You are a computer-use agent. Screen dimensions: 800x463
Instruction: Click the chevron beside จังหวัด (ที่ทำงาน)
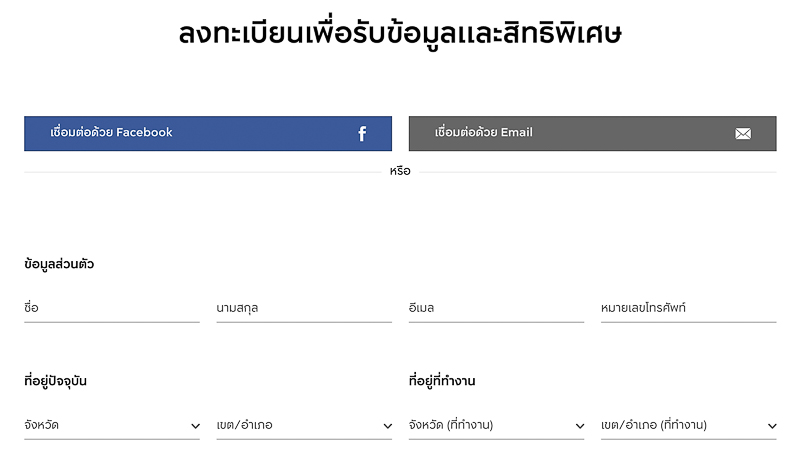(580, 426)
